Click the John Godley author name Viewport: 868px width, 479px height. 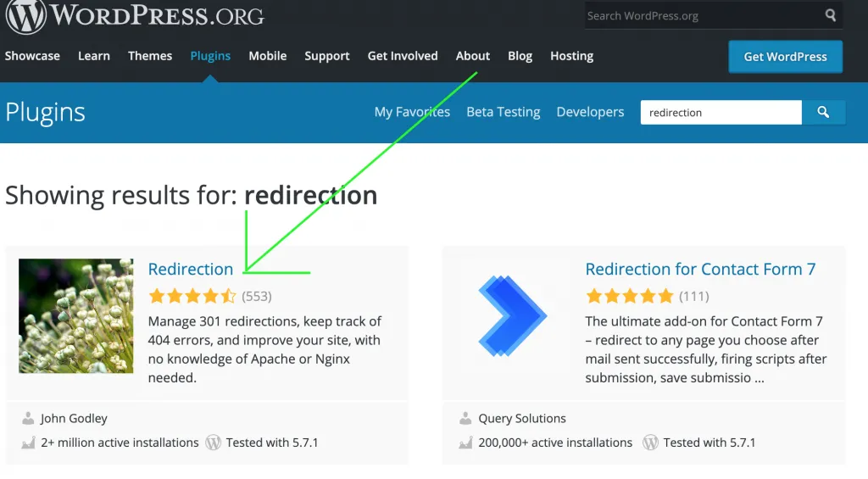pos(75,419)
